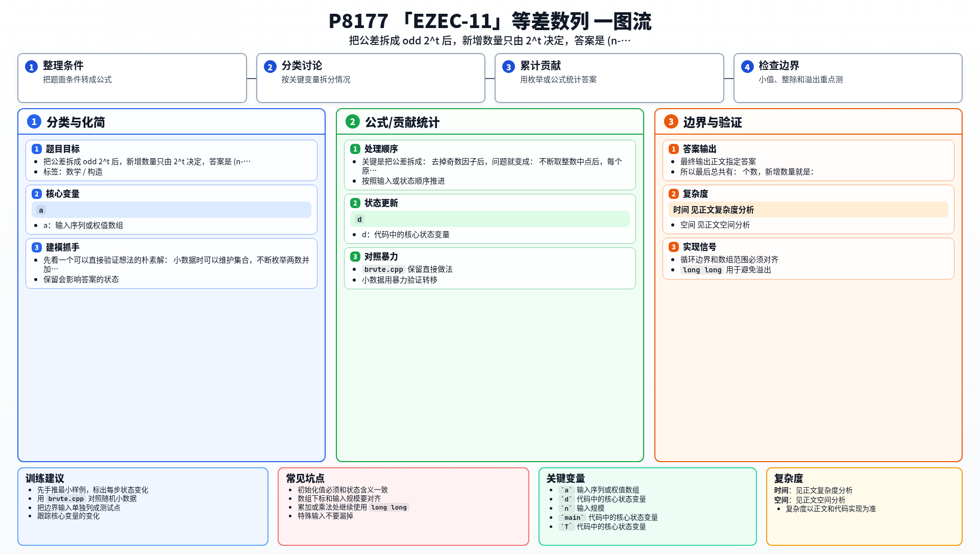Click the 处理顺序 card title
Screen dimensions: 980x555
(381, 149)
